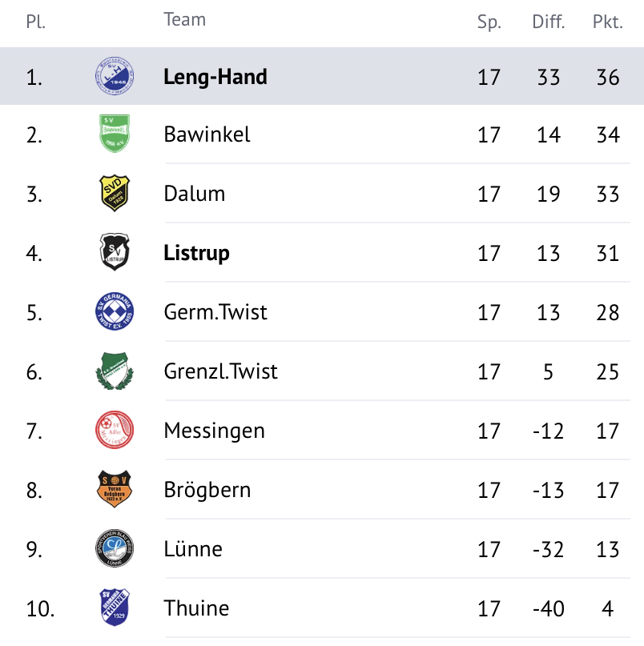The width and height of the screenshot is (644, 646).
Task: Click the red Adler Messingen logo
Action: pos(115,430)
